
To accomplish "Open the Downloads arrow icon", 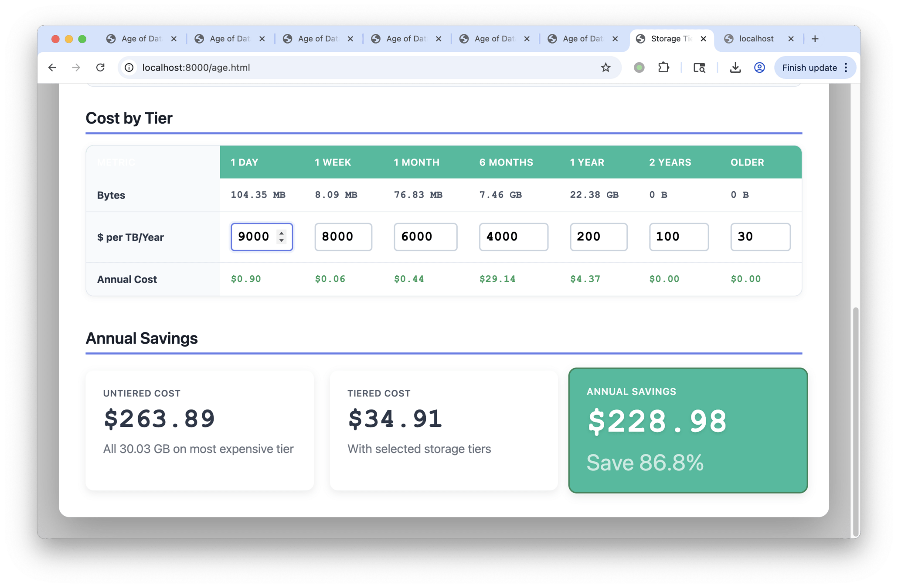I will tap(735, 68).
